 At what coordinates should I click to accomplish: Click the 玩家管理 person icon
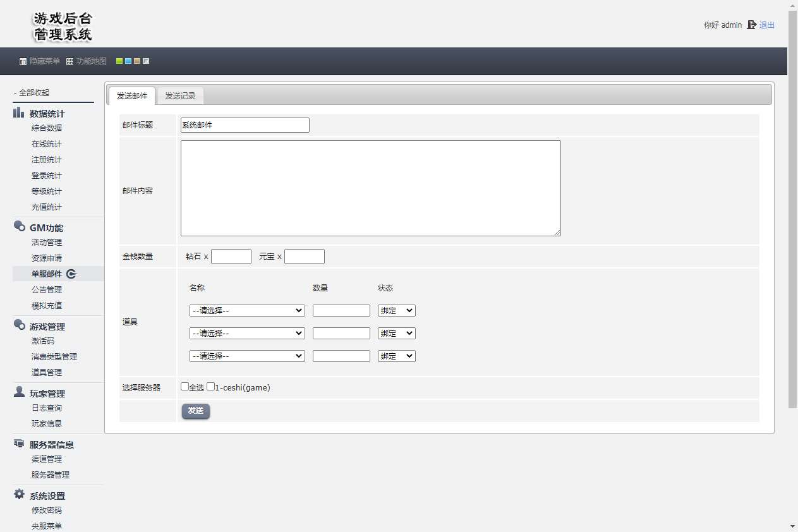[20, 392]
